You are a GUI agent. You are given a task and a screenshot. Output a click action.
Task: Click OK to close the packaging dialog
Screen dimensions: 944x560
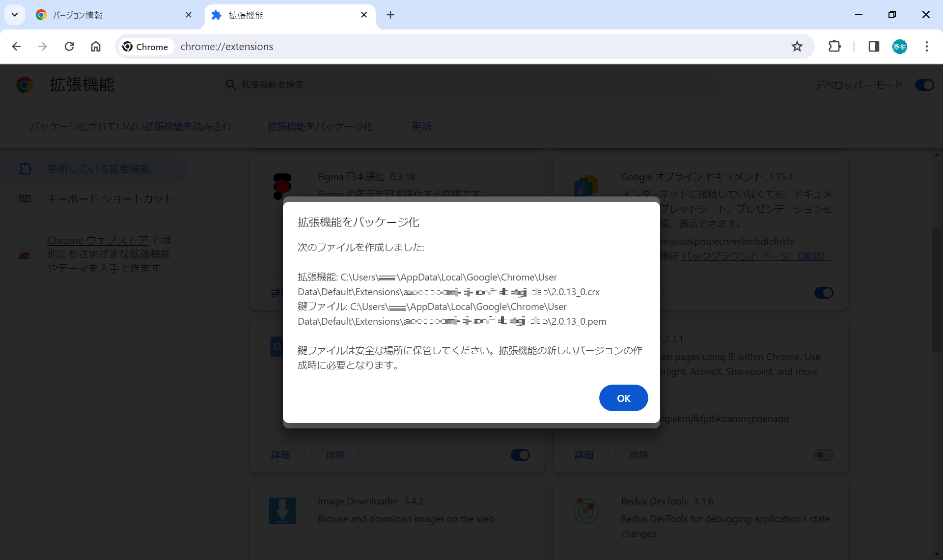pyautogui.click(x=623, y=398)
